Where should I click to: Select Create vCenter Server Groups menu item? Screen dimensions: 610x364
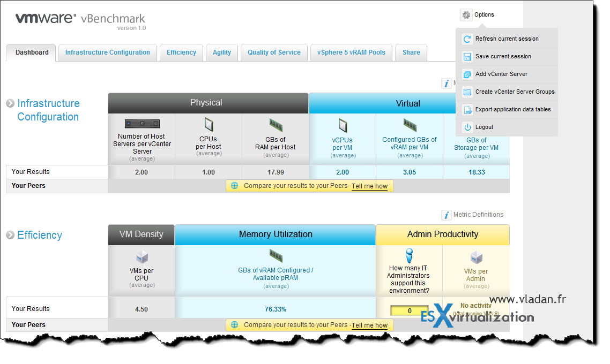click(x=507, y=92)
